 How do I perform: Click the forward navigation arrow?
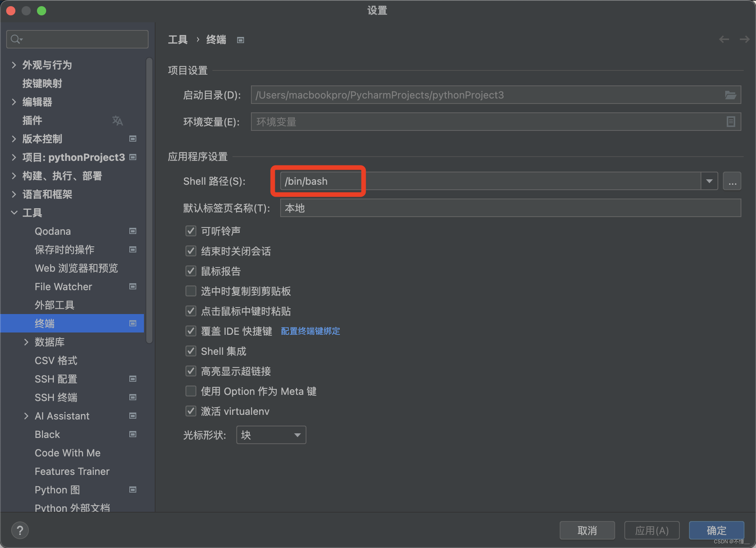[x=744, y=39]
